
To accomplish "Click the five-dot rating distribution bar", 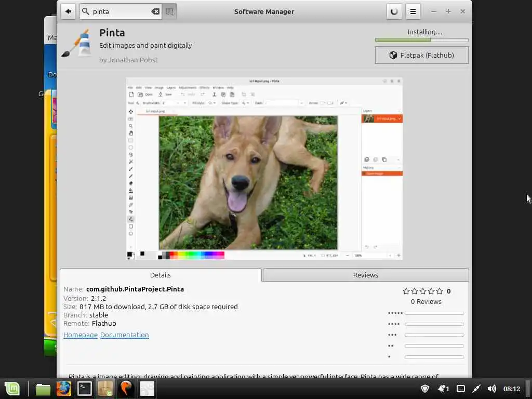I will pyautogui.click(x=434, y=313).
